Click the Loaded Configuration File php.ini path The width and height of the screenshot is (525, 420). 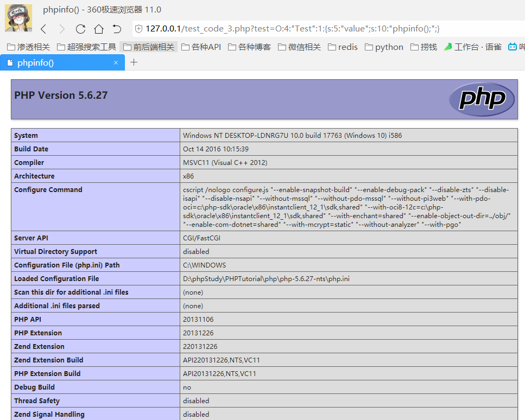pyautogui.click(x=266, y=279)
